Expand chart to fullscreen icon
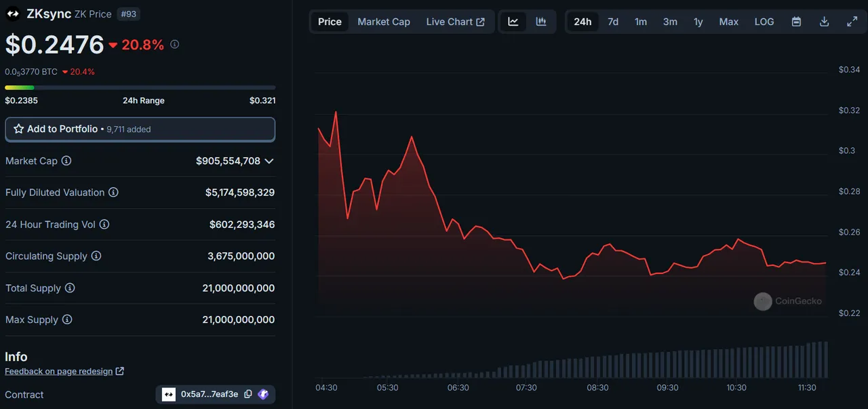The height and width of the screenshot is (409, 868). (x=852, y=22)
